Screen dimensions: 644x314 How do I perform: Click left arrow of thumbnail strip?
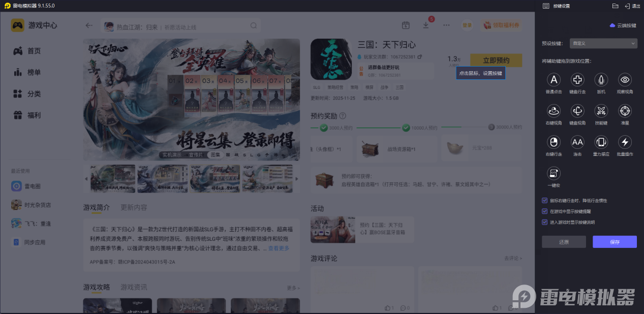[85, 179]
